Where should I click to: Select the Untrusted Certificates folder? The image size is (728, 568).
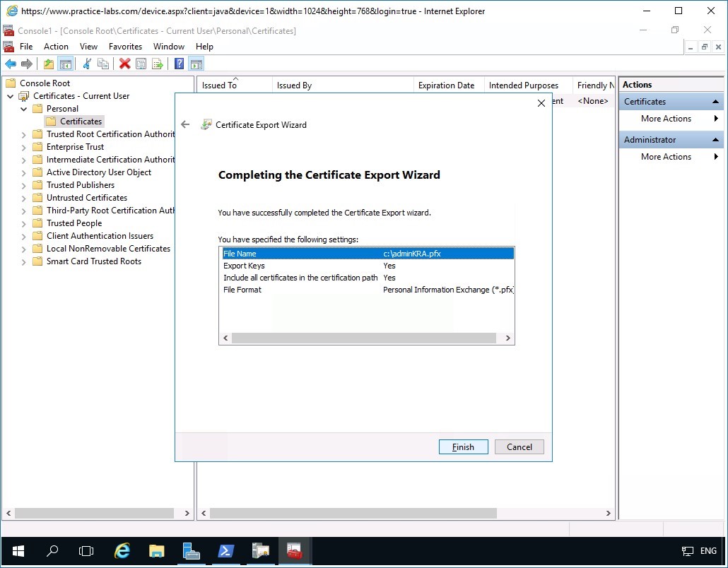[86, 198]
